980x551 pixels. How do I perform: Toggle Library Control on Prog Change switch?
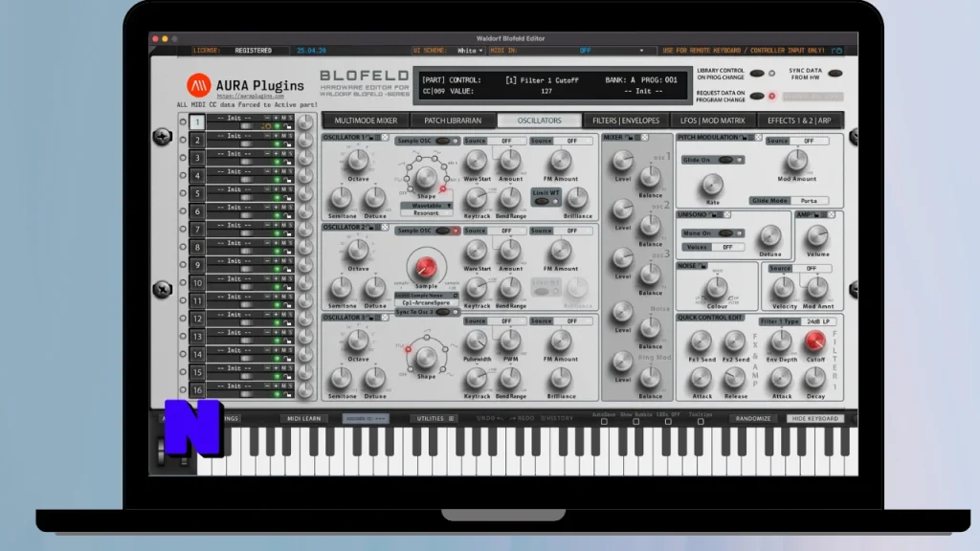[x=756, y=74]
